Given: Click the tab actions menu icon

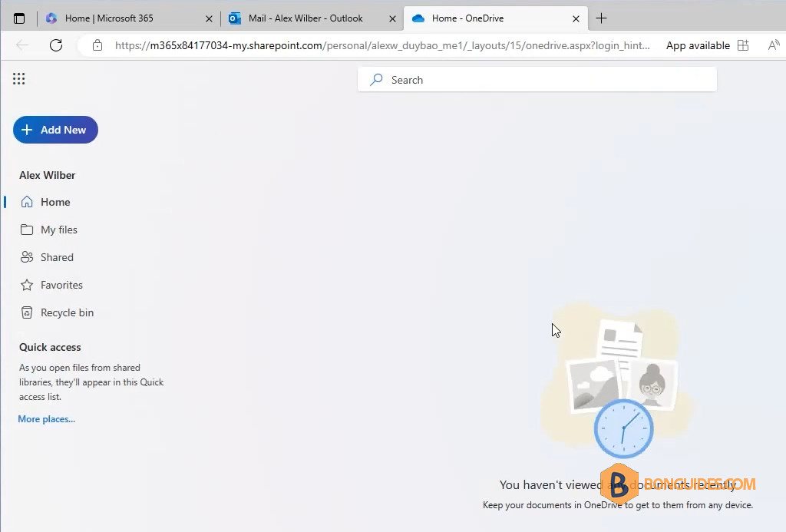Looking at the screenshot, I should coord(19,18).
